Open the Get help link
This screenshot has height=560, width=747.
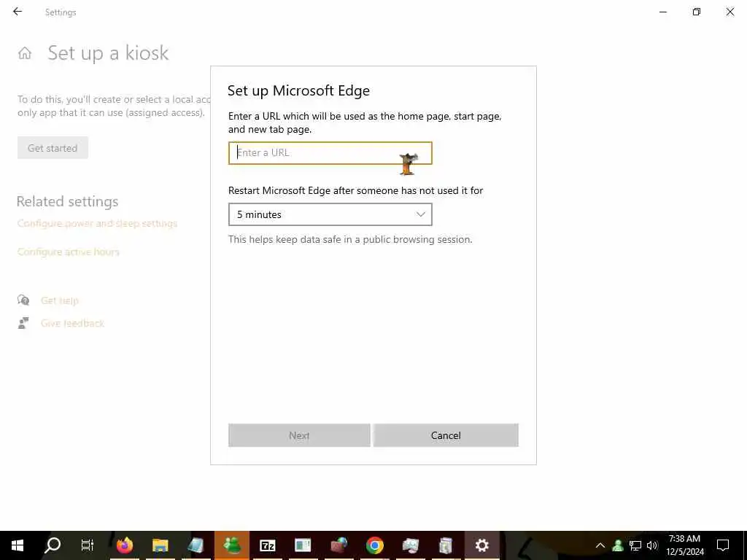[60, 300]
